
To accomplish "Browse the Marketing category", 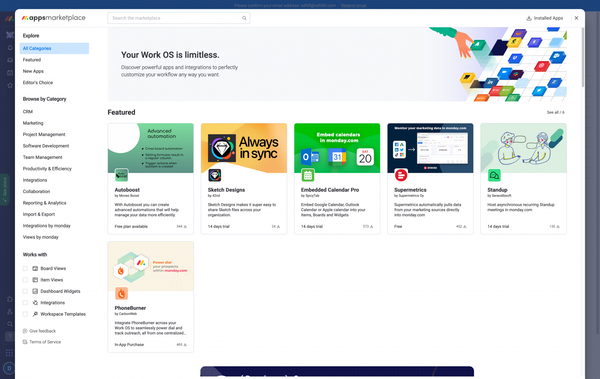I will coord(33,123).
